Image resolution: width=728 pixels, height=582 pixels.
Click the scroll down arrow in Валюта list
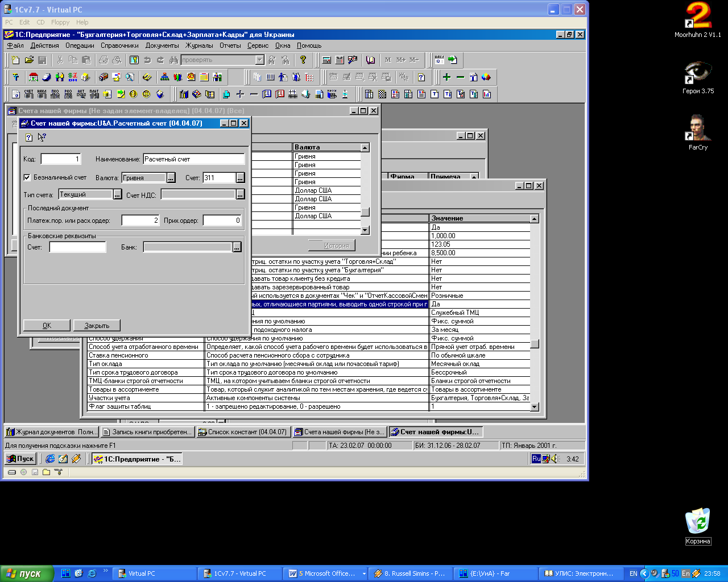click(x=365, y=230)
